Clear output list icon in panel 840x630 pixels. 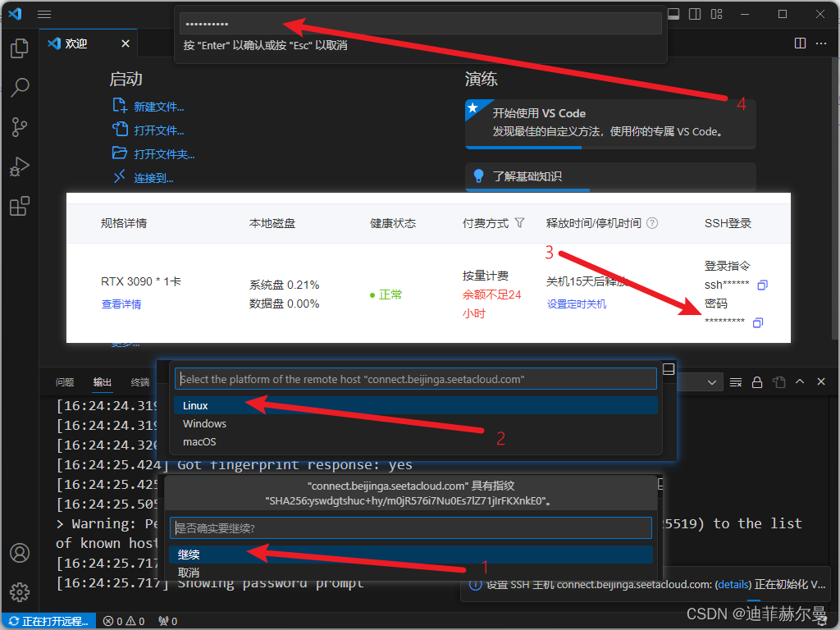(x=736, y=382)
